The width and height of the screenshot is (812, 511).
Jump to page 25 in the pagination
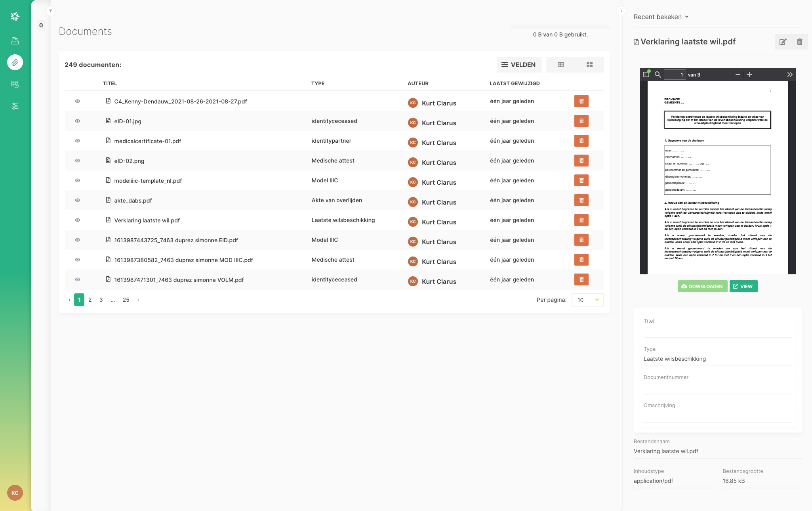pyautogui.click(x=126, y=300)
